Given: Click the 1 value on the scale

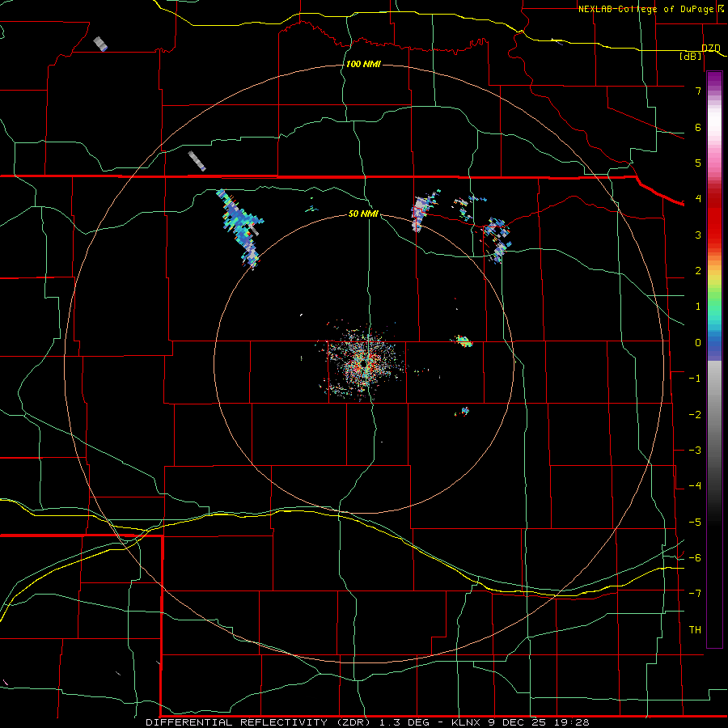Looking at the screenshot, I should (x=698, y=307).
